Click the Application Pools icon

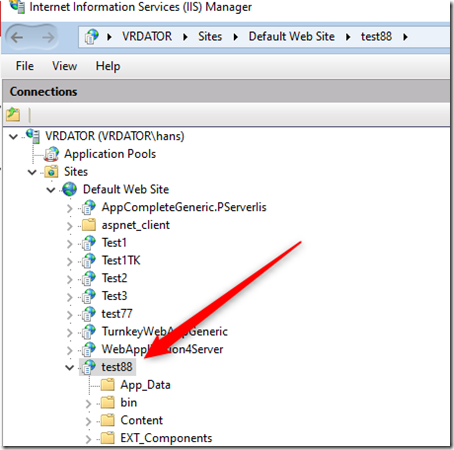pyautogui.click(x=52, y=154)
